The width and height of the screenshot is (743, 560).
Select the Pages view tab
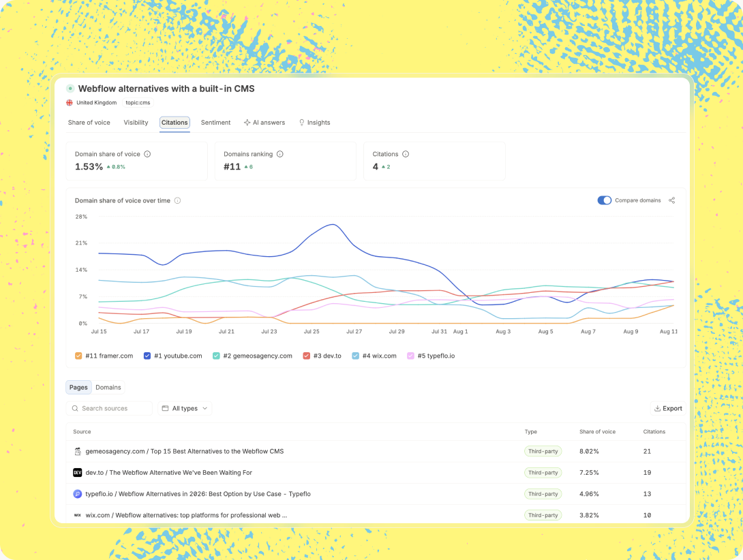pos(78,388)
